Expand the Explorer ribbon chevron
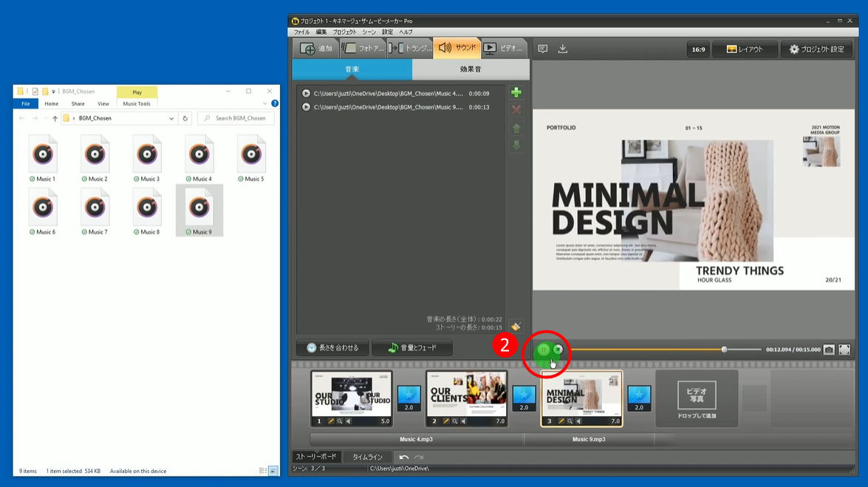868x487 pixels. (x=265, y=103)
